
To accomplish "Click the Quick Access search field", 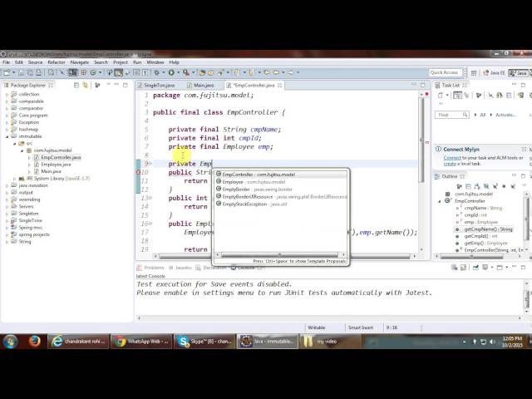I will (x=446, y=72).
